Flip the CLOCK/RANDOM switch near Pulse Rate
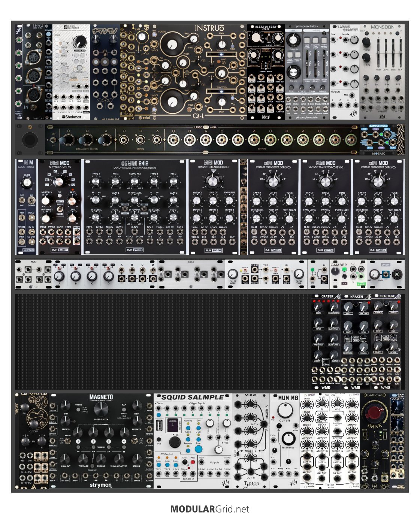Image resolution: width=420 pixels, height=517 pixels. click(x=245, y=270)
